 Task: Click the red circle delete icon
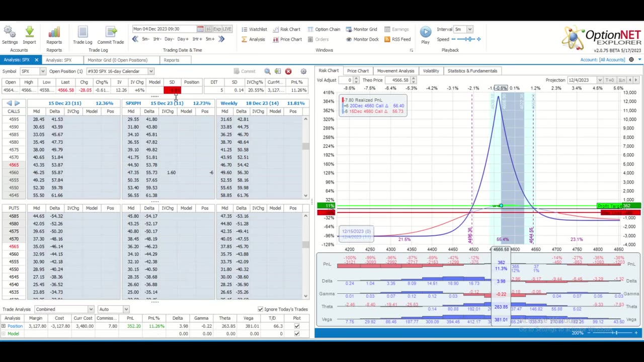pyautogui.click(x=288, y=71)
